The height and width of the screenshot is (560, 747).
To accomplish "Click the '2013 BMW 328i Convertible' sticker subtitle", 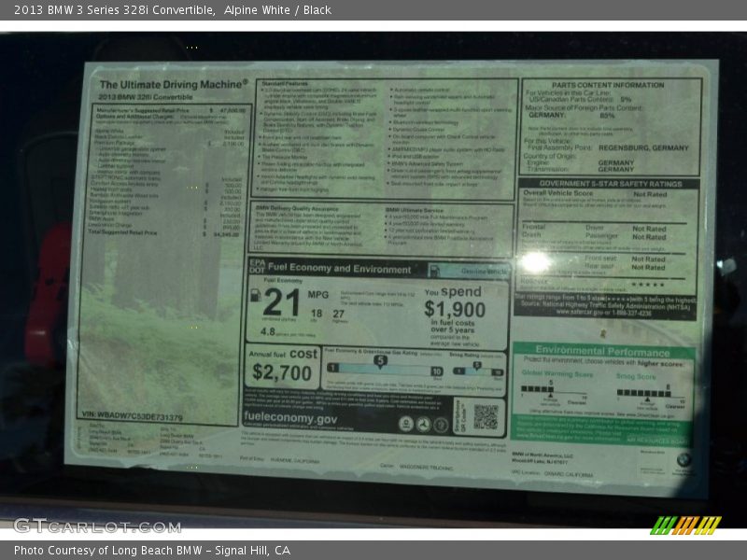I will 146,97.
